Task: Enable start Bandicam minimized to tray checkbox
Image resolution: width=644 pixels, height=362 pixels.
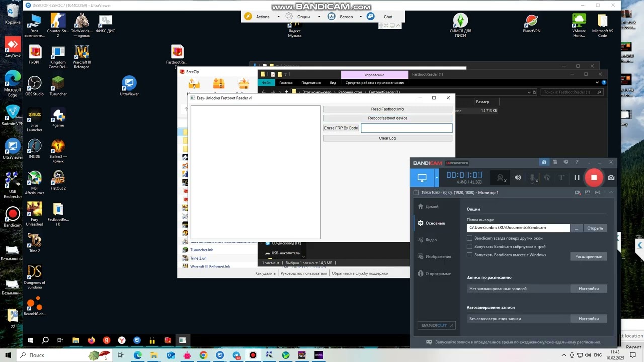Action: (469, 247)
